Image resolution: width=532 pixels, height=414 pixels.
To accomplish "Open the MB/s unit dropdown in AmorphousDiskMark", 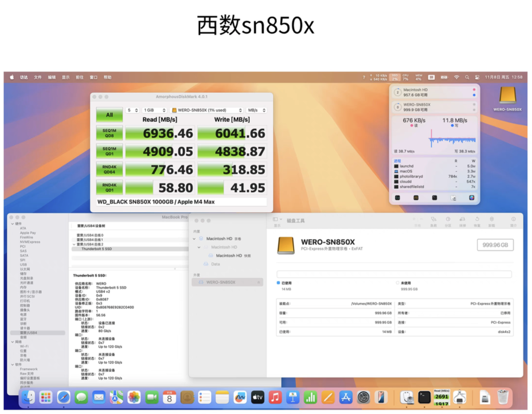I will (x=257, y=110).
